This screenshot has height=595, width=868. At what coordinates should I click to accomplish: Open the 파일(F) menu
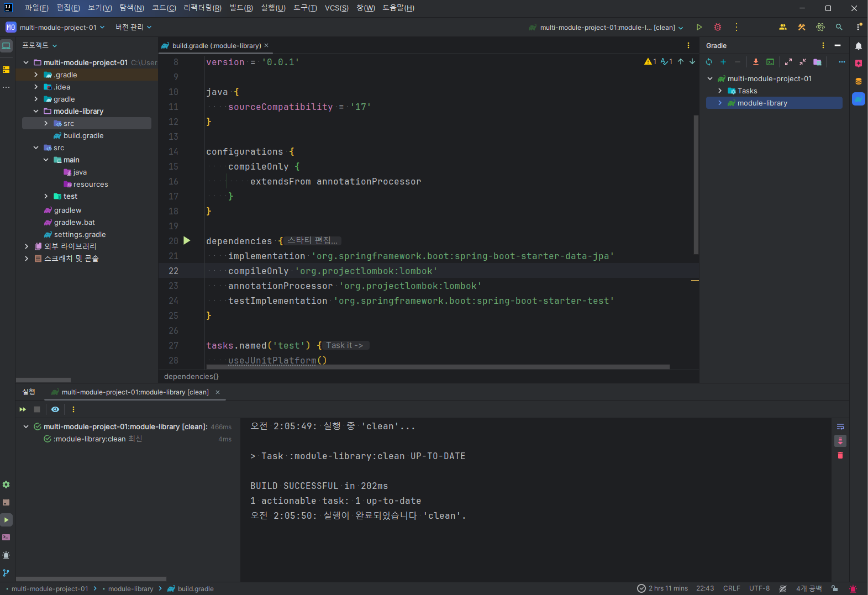point(36,8)
